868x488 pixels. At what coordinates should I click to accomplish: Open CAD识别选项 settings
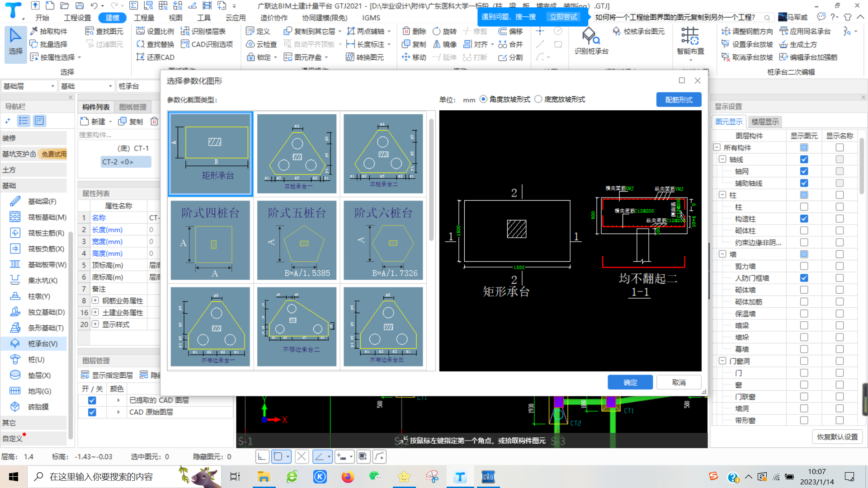207,44
